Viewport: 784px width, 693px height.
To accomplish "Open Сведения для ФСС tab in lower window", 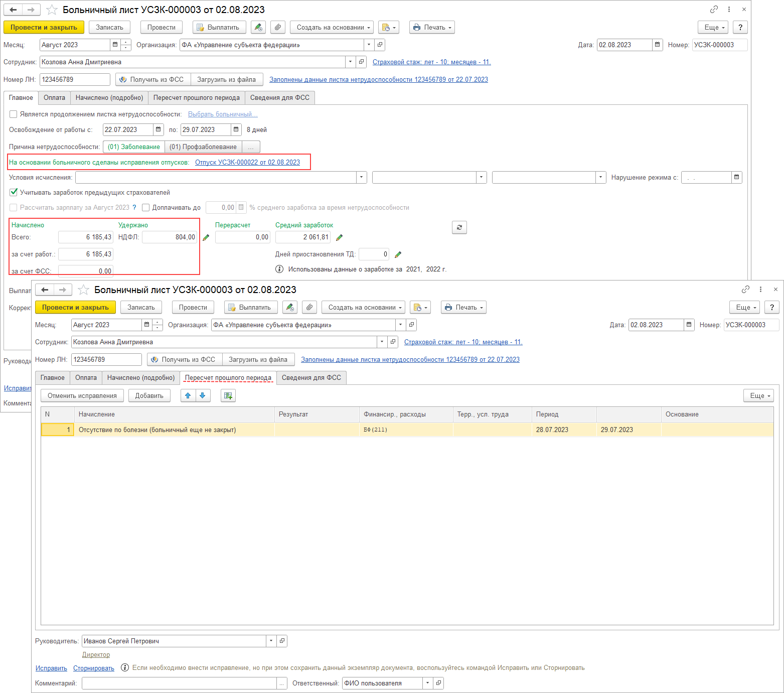I will 311,377.
